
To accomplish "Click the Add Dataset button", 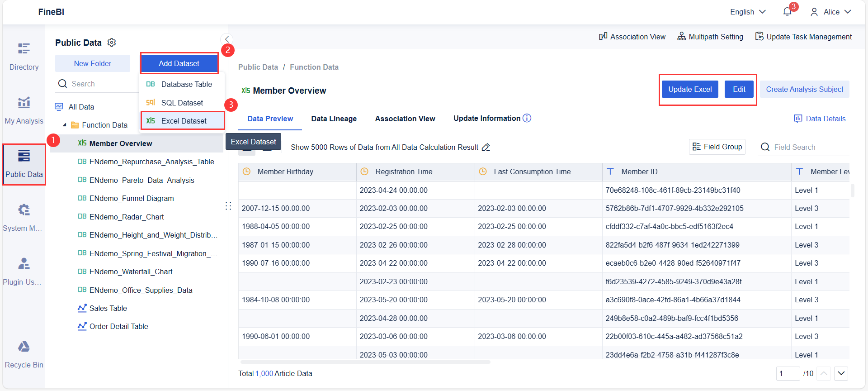I will pos(179,63).
